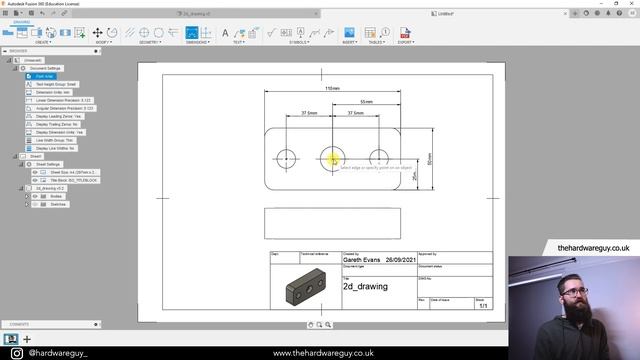Expand the Bodies tree node

point(27,196)
